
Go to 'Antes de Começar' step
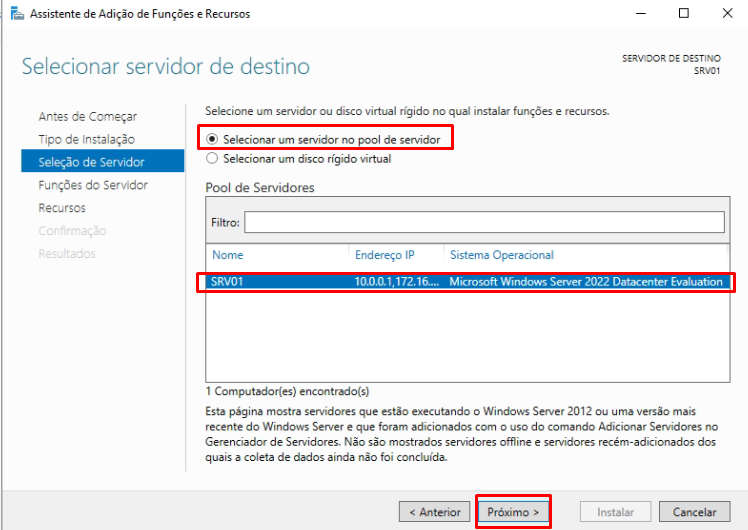point(88,116)
